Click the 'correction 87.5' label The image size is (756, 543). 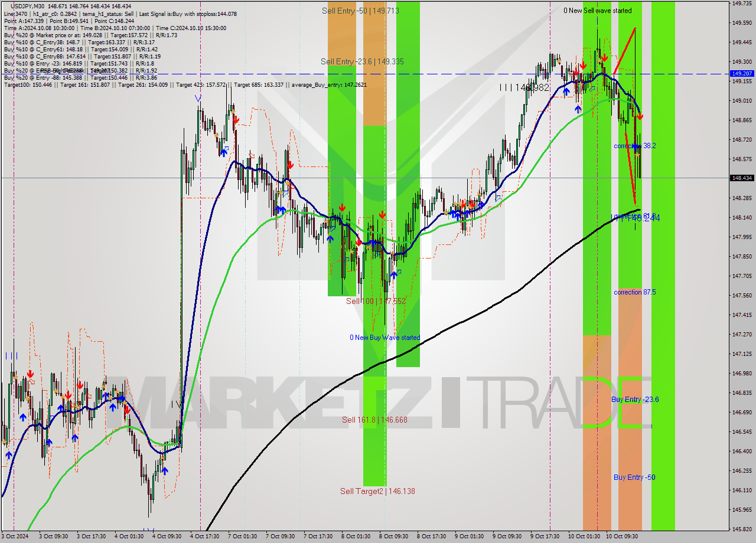(634, 292)
